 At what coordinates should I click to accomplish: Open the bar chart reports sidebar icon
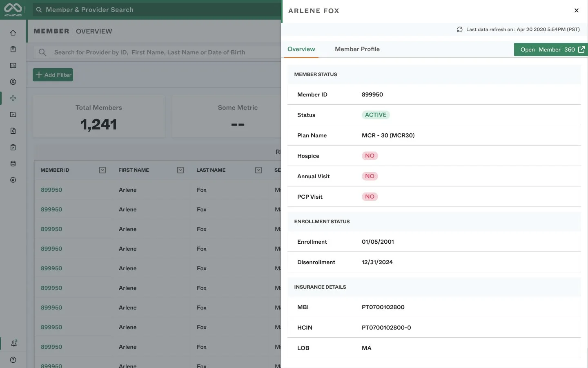[x=13, y=65]
